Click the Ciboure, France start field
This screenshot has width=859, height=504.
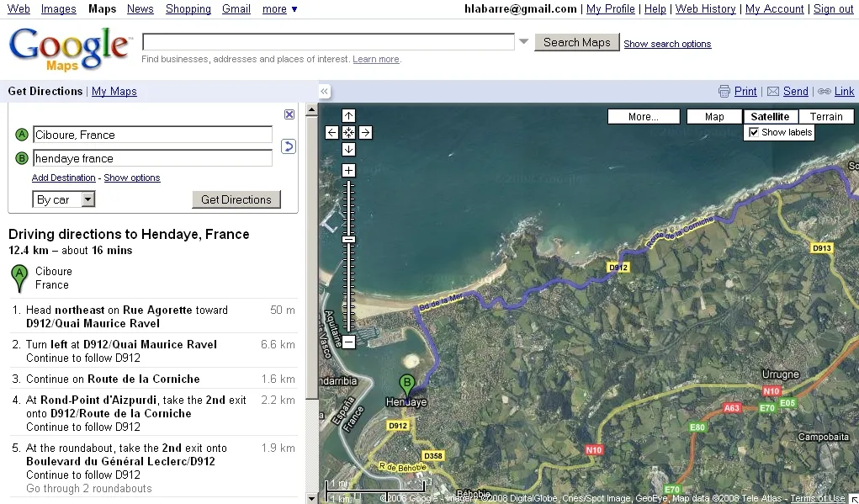[x=152, y=135]
